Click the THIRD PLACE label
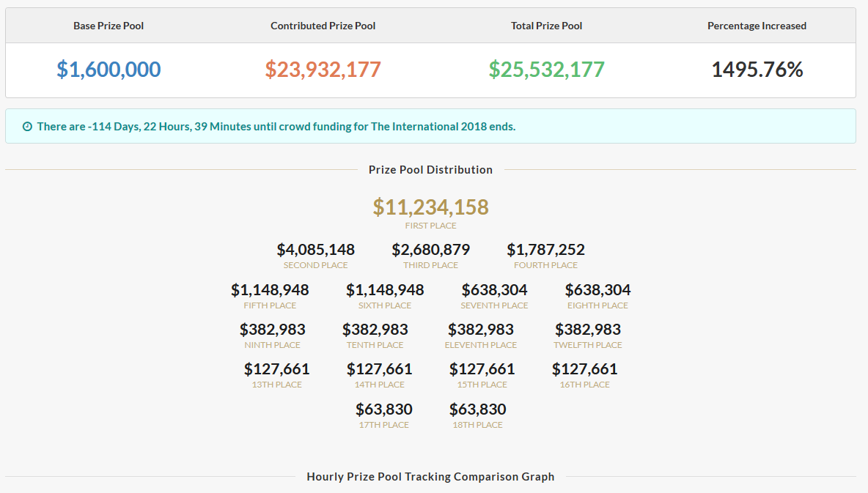 [x=430, y=266]
